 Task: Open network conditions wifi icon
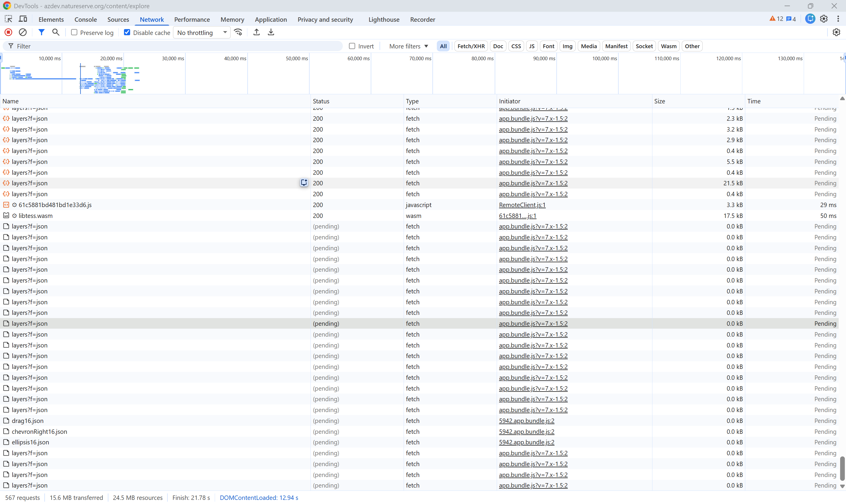[x=239, y=32]
